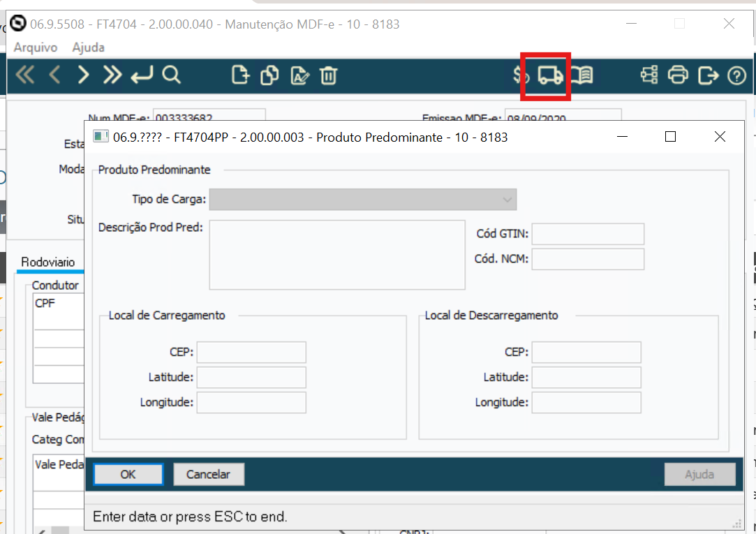Click the Cód. NCM field
Image resolution: width=756 pixels, height=534 pixels.
coord(588,259)
